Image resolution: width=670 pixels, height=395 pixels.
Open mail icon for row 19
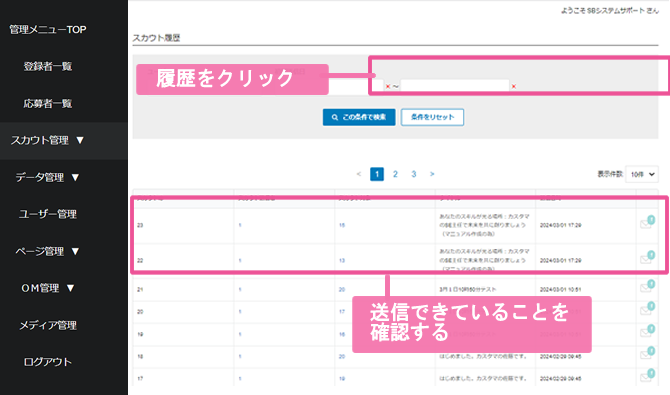point(647,332)
